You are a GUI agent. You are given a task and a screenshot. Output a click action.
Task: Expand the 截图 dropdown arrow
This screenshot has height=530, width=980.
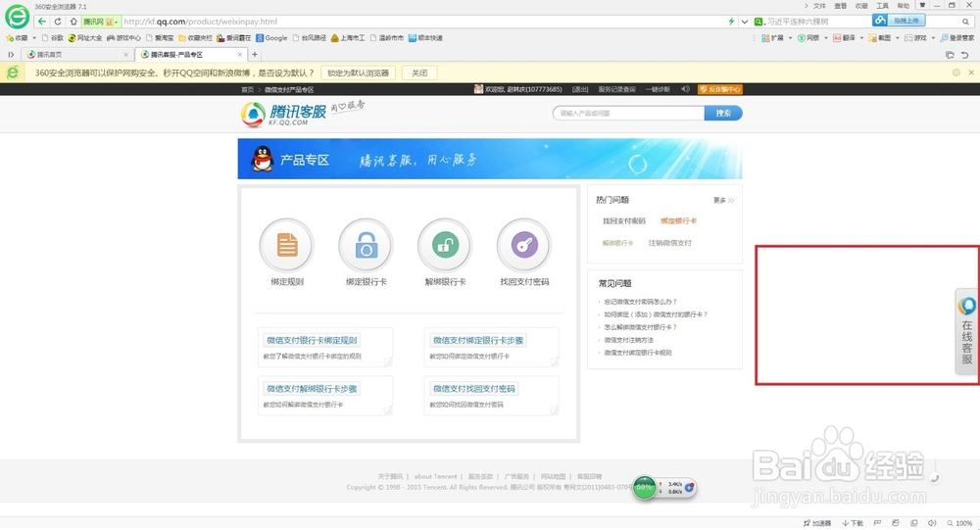click(x=897, y=38)
